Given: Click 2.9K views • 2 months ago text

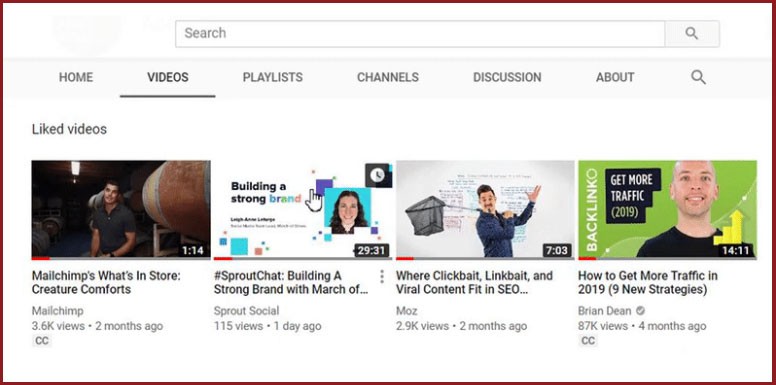Looking at the screenshot, I should tap(461, 326).
